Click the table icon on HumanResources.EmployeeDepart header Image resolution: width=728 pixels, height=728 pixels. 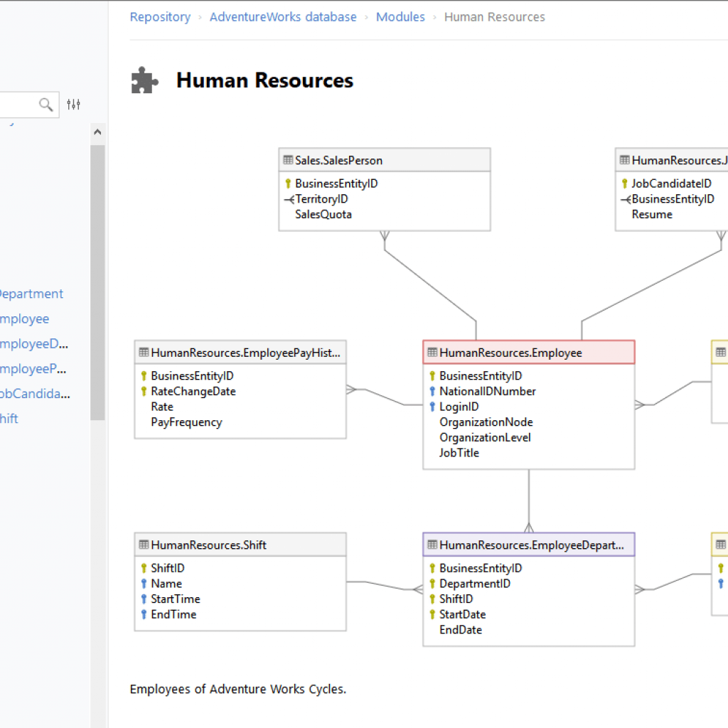click(x=432, y=544)
